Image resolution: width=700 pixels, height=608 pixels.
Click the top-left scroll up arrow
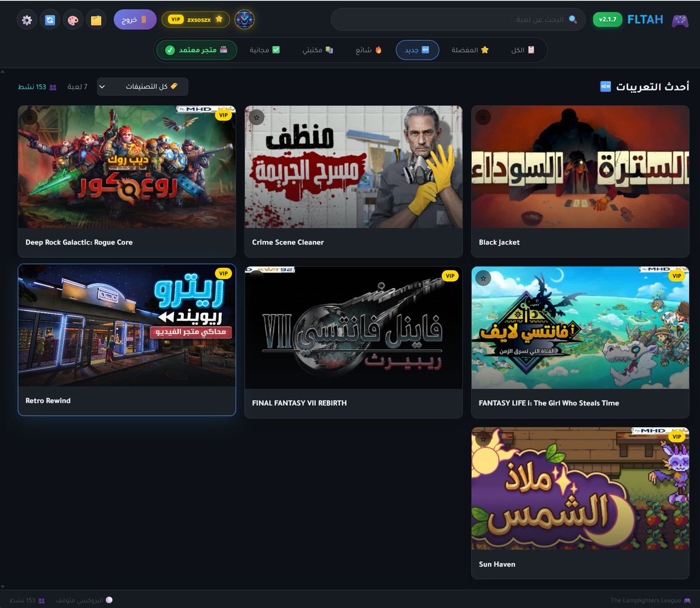point(2,72)
